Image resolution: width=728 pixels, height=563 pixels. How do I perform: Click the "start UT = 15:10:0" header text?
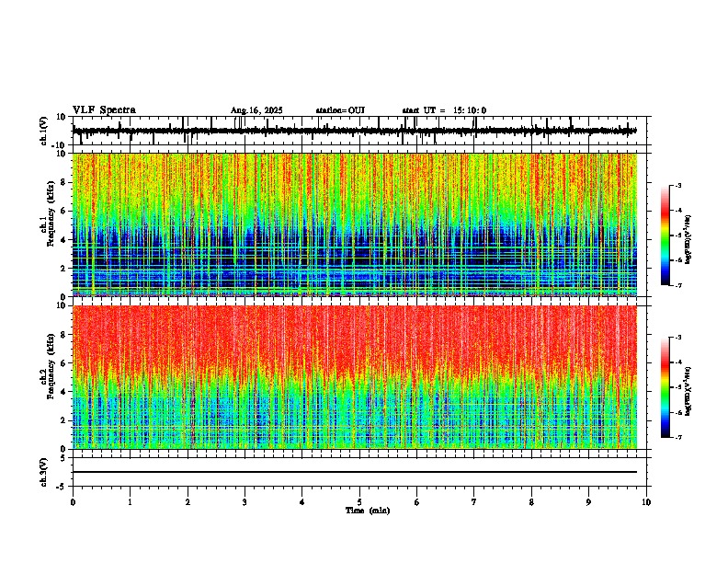click(x=444, y=110)
